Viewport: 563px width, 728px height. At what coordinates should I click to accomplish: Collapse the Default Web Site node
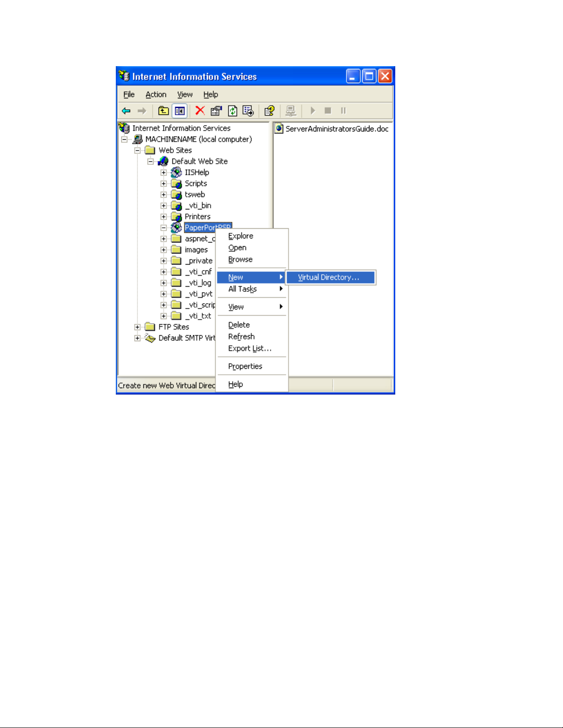click(x=150, y=161)
